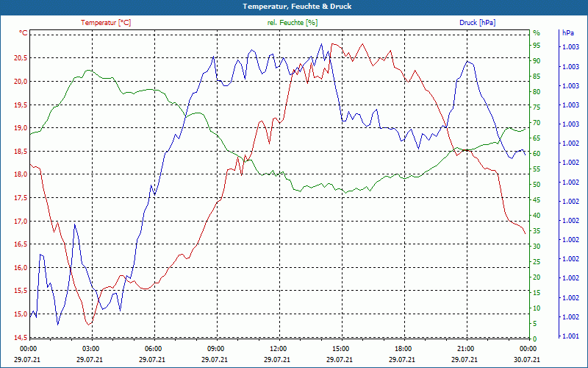Click the 16,0 temperature axis tick
Image resolution: width=588 pixels, height=368 pixels.
(21, 268)
